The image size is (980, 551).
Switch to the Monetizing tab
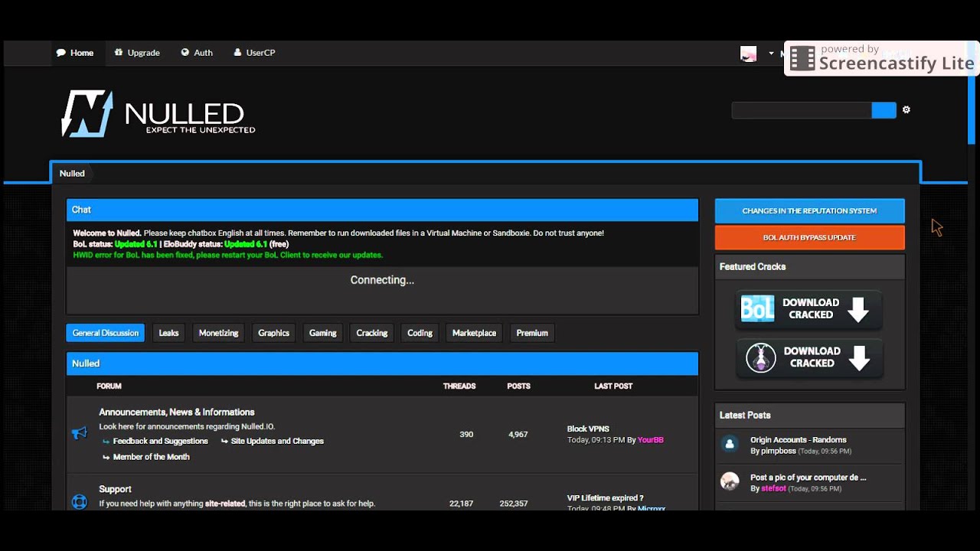point(219,333)
